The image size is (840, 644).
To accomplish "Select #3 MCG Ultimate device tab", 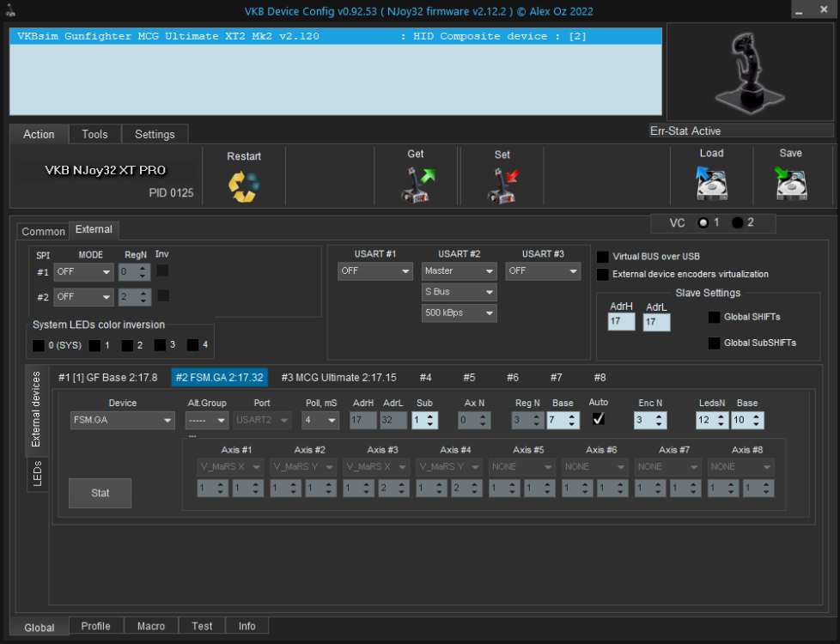I will (338, 378).
